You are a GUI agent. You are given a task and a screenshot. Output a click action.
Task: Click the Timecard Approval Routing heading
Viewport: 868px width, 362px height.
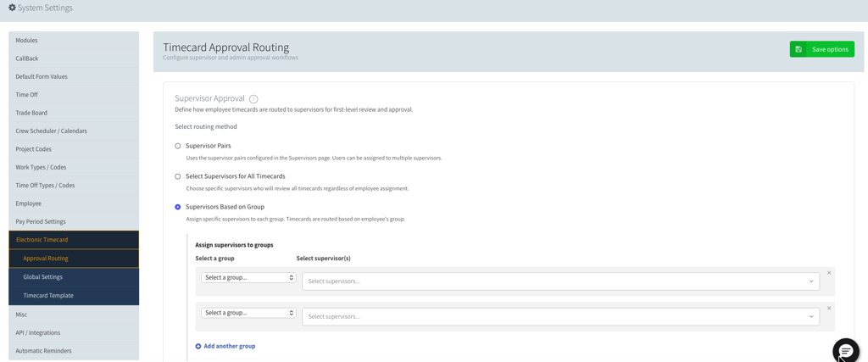[x=225, y=47]
